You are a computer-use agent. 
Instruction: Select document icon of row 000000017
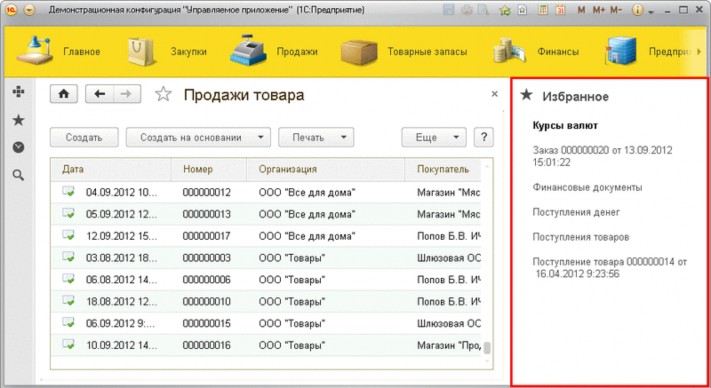(68, 235)
